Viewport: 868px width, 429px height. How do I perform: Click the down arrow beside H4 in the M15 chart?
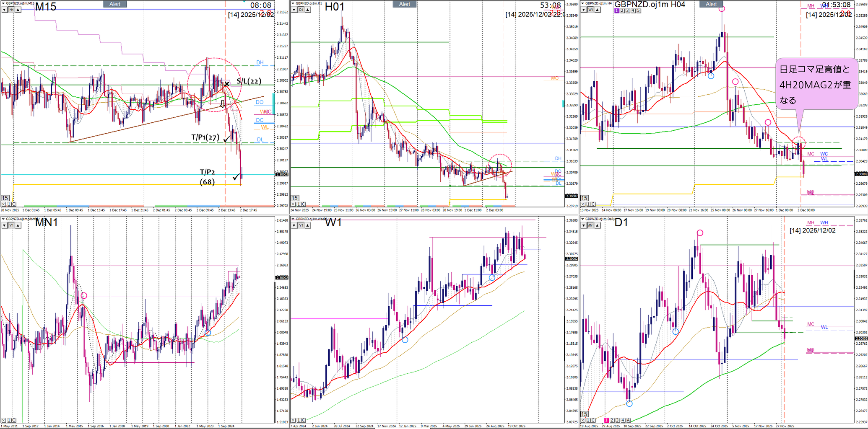coord(4,10)
